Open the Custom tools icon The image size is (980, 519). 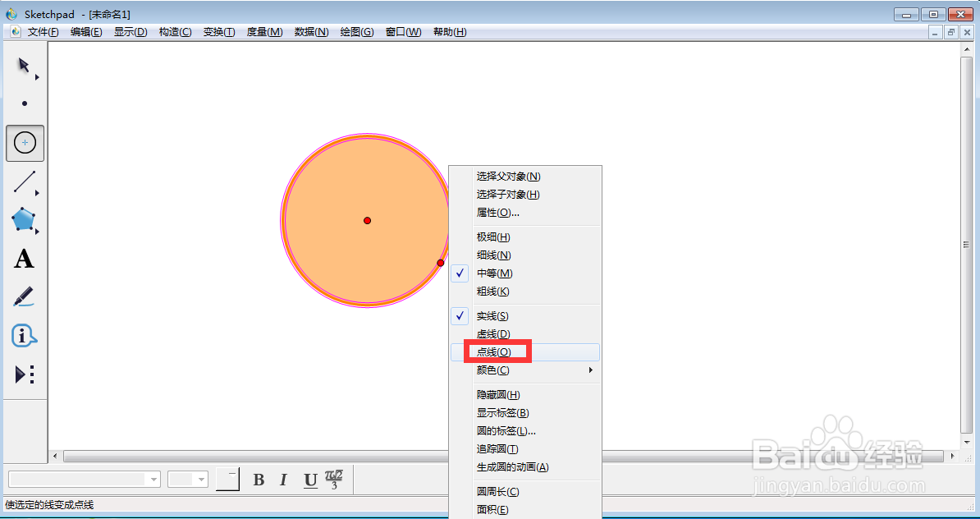click(25, 374)
